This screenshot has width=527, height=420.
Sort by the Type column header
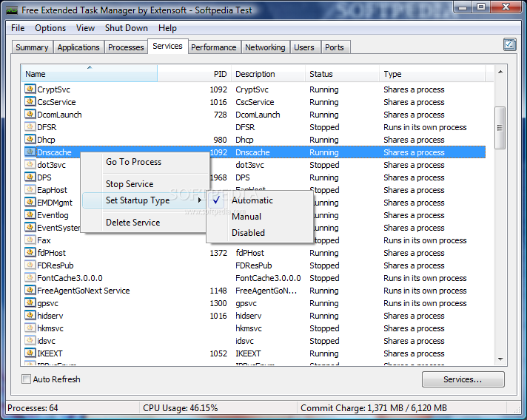(432, 74)
